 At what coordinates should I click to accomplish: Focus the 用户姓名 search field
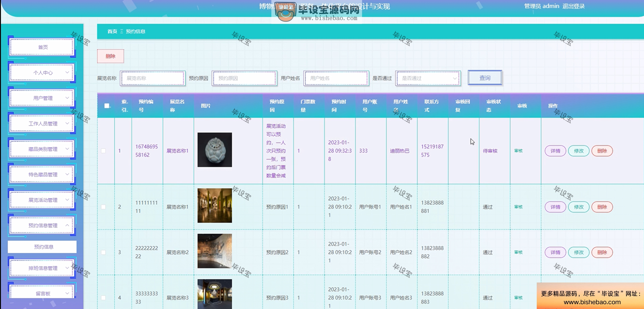pyautogui.click(x=336, y=78)
